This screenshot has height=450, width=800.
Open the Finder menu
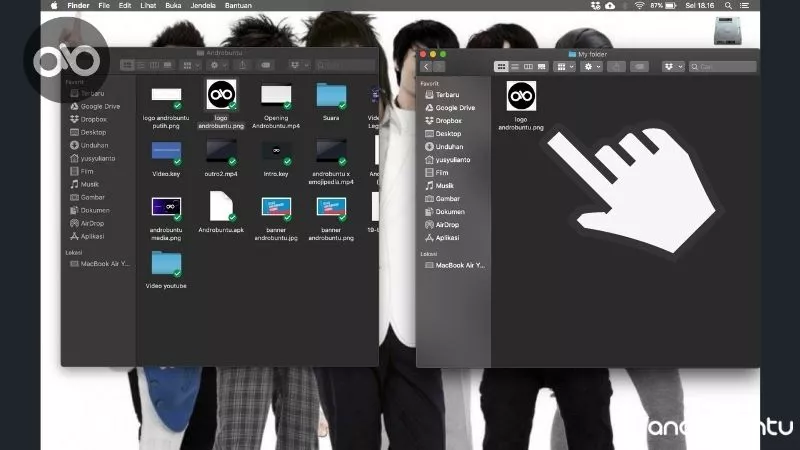click(x=78, y=6)
